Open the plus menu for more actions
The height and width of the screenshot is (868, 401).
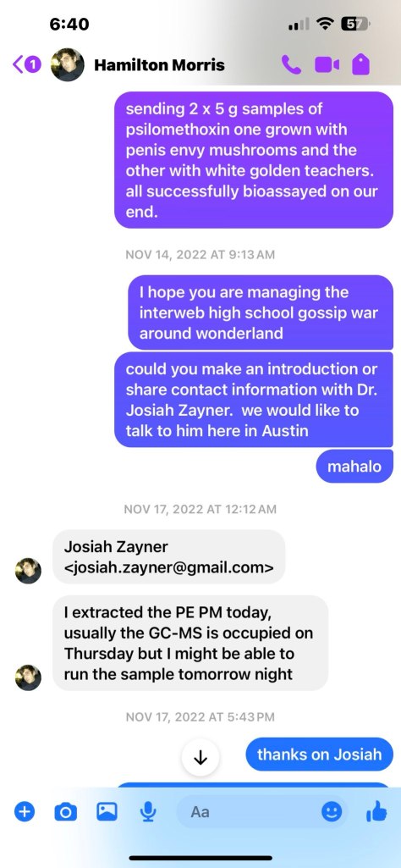tap(25, 812)
